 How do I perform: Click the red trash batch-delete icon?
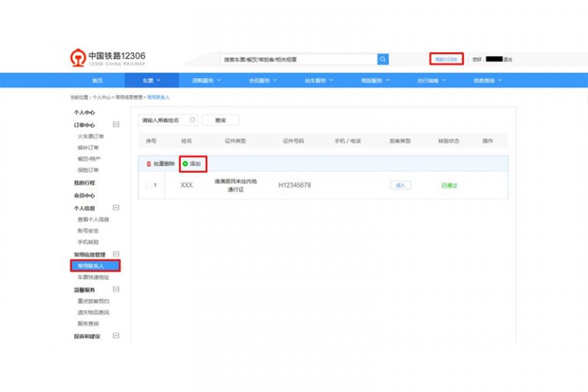[x=149, y=164]
